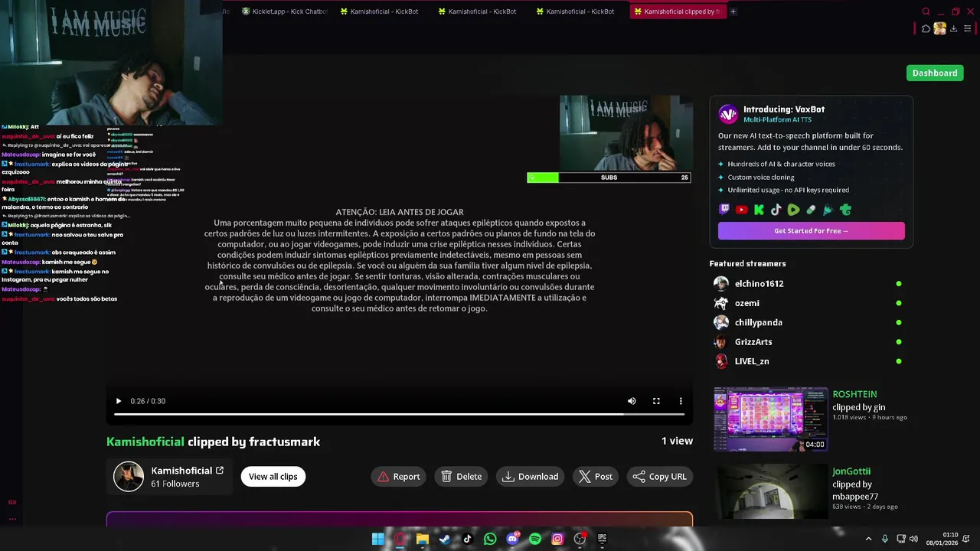
Task: Seek along the video progress bar
Action: pos(399,414)
